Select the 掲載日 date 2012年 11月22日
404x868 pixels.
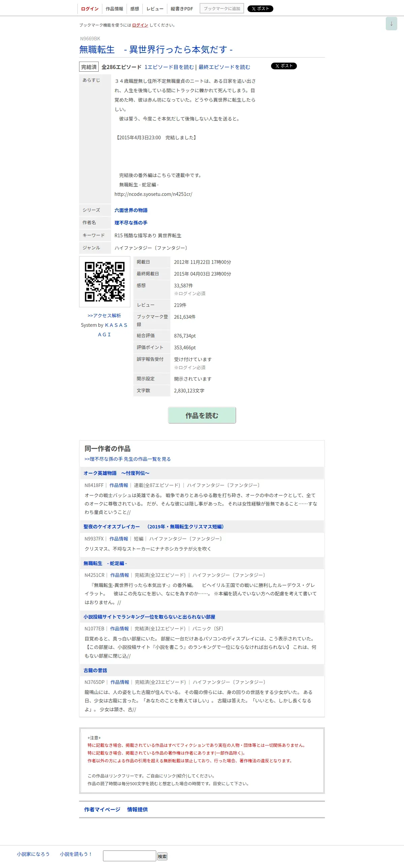click(203, 262)
